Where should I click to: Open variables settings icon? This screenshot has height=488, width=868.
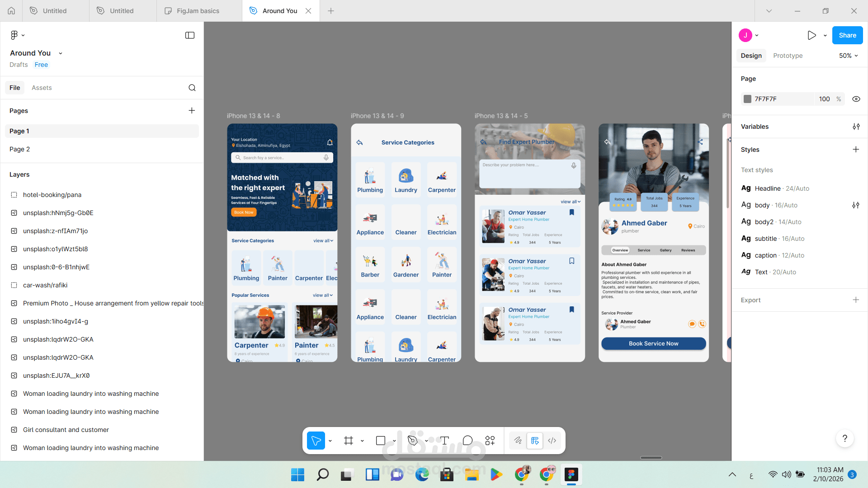(x=856, y=127)
